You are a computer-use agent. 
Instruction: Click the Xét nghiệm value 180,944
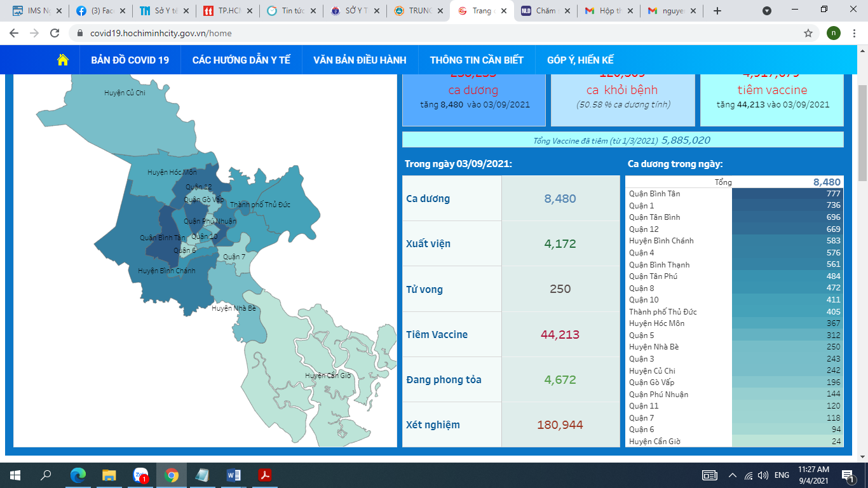coord(560,424)
